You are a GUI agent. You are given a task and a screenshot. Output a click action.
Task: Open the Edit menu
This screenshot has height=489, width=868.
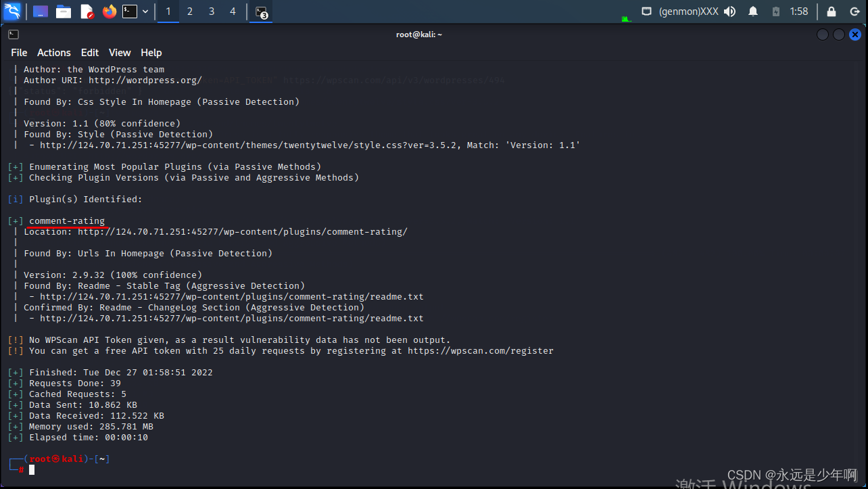(90, 53)
